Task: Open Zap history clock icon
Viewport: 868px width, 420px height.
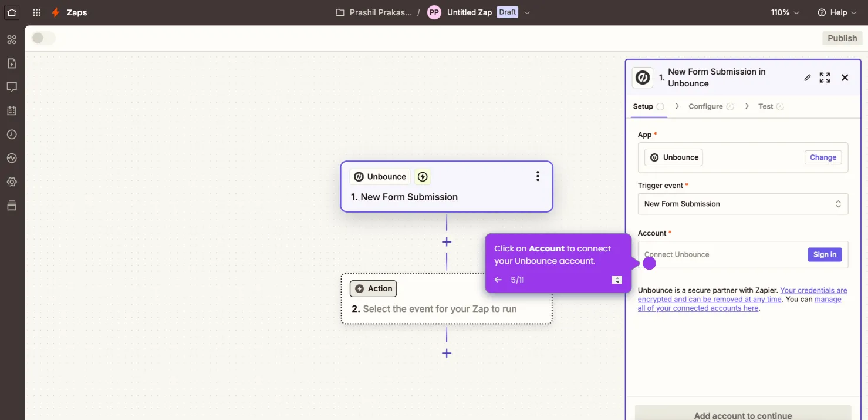Action: (12, 135)
